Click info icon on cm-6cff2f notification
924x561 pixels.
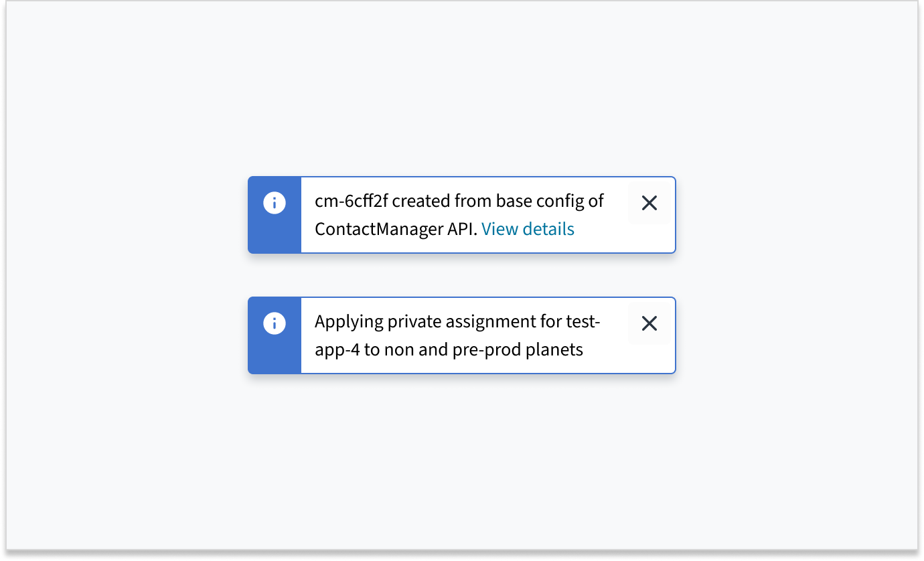tap(275, 203)
